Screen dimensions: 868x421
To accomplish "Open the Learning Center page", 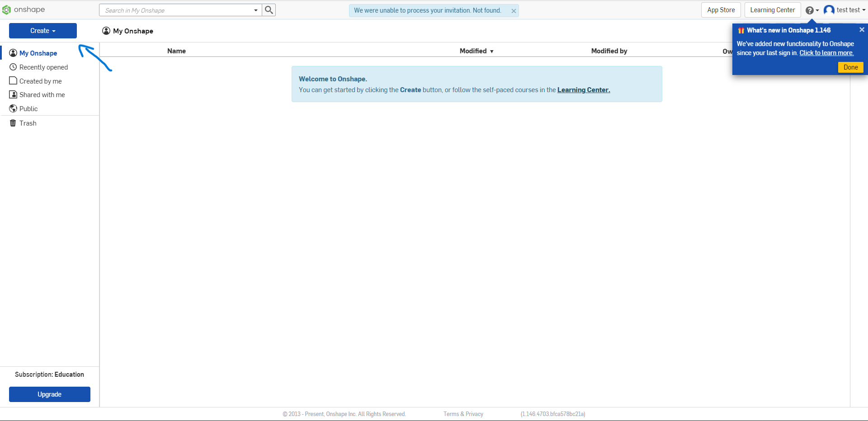I will pos(772,9).
